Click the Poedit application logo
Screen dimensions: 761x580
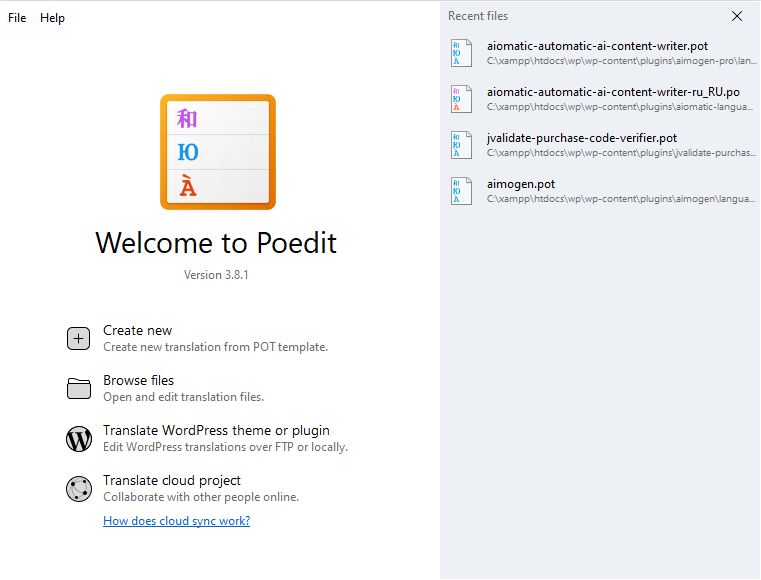tap(218, 152)
